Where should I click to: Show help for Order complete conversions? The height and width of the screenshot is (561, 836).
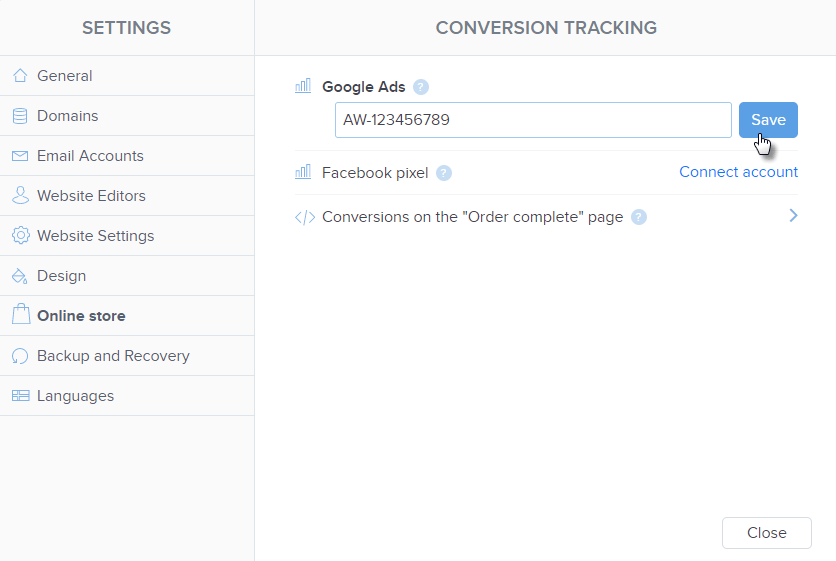639,217
